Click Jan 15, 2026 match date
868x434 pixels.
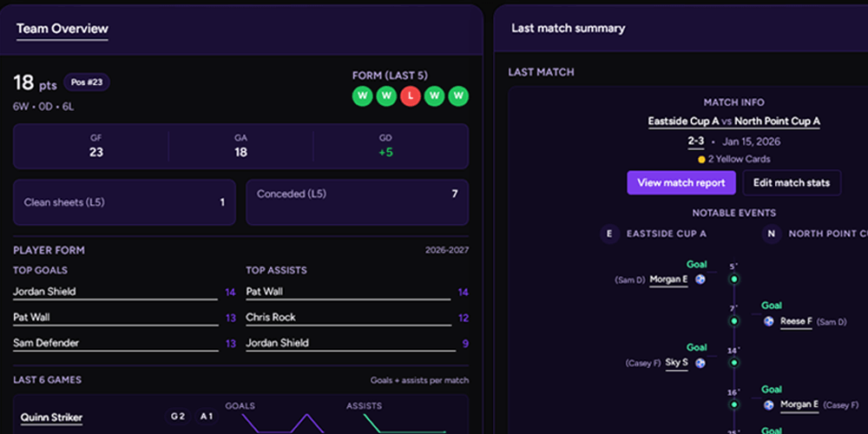click(751, 141)
